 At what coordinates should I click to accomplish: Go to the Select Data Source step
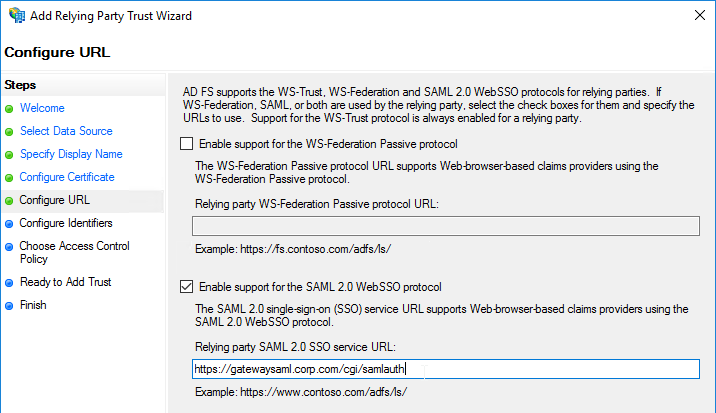66,131
